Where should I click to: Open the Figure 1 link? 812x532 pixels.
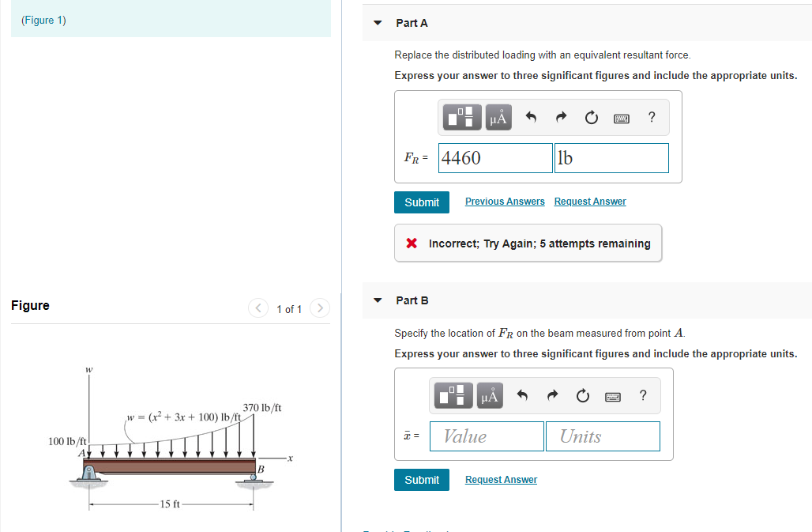pos(43,20)
